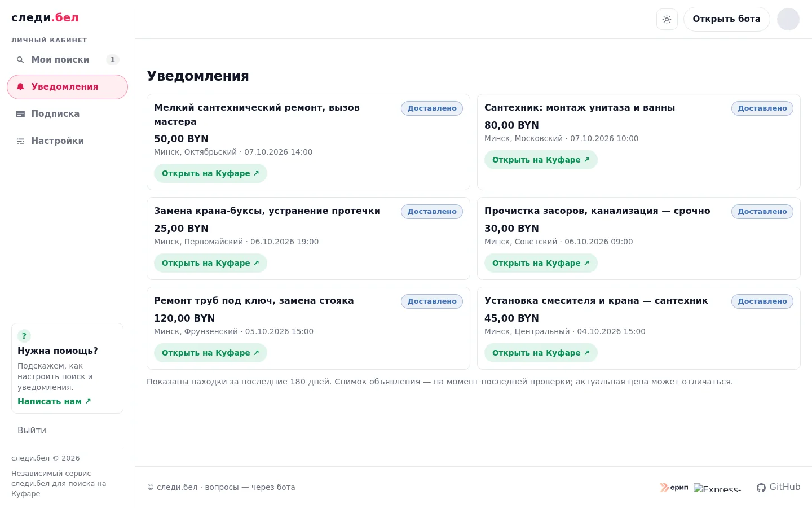Click the price 50,00 BYN
The height and width of the screenshot is (508, 812).
coord(181,139)
